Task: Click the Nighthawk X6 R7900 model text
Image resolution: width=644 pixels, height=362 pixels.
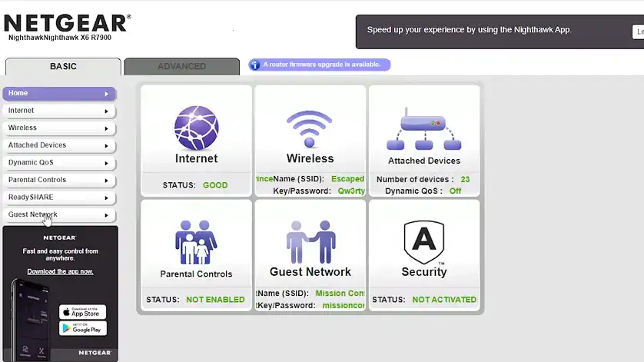Action: click(x=59, y=38)
